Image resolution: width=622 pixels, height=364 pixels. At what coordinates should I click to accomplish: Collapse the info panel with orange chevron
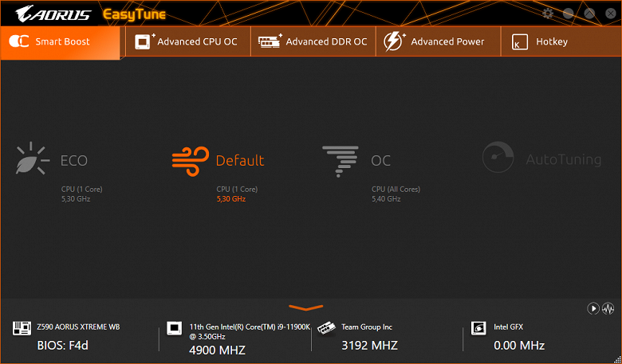tap(306, 307)
